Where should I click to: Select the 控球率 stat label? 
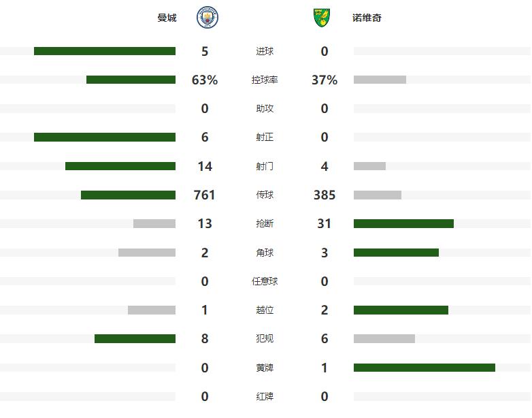[x=265, y=80]
